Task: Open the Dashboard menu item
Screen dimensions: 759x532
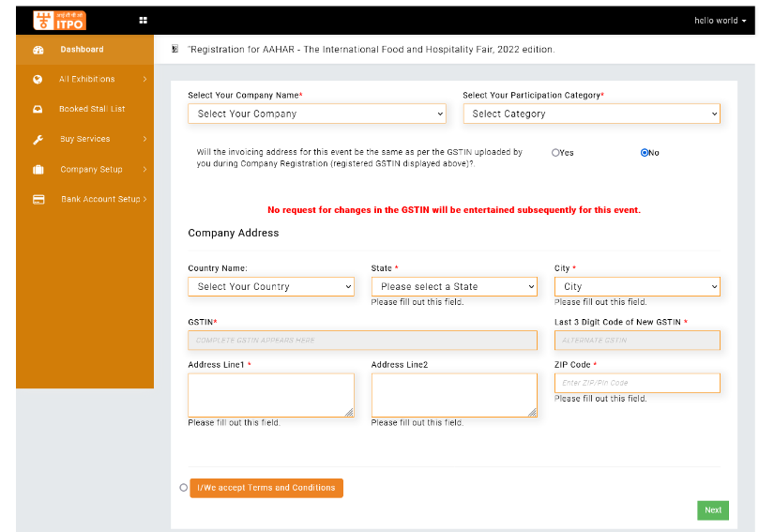Action: pyautogui.click(x=84, y=50)
